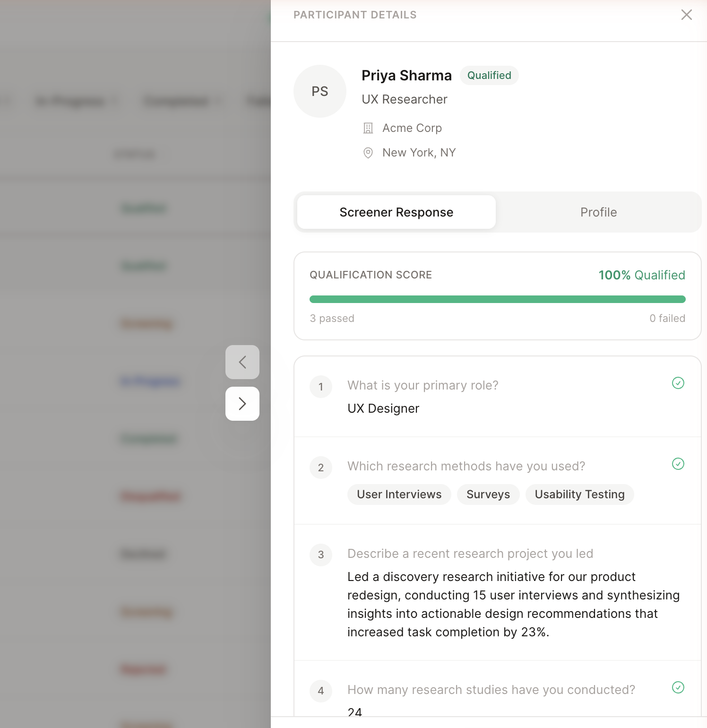Click the green check icon on question 1
Viewport: 707px width, 728px height.
678,383
